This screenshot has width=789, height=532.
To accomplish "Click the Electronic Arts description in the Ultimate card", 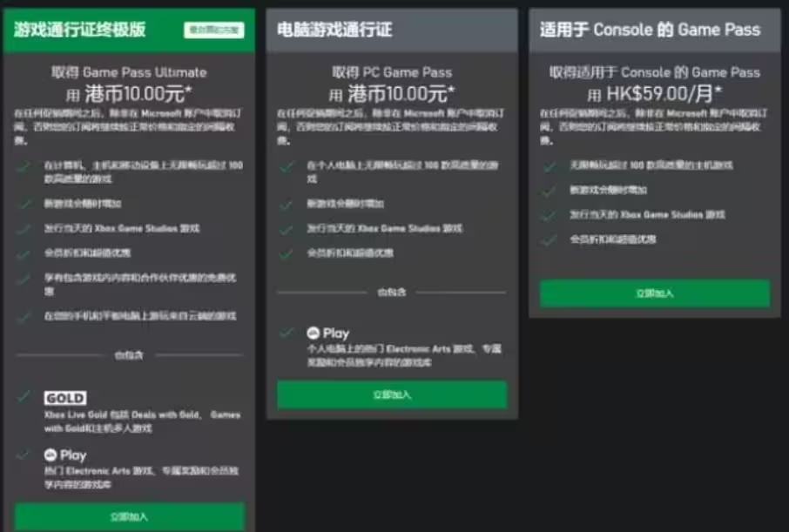I will pos(141,477).
